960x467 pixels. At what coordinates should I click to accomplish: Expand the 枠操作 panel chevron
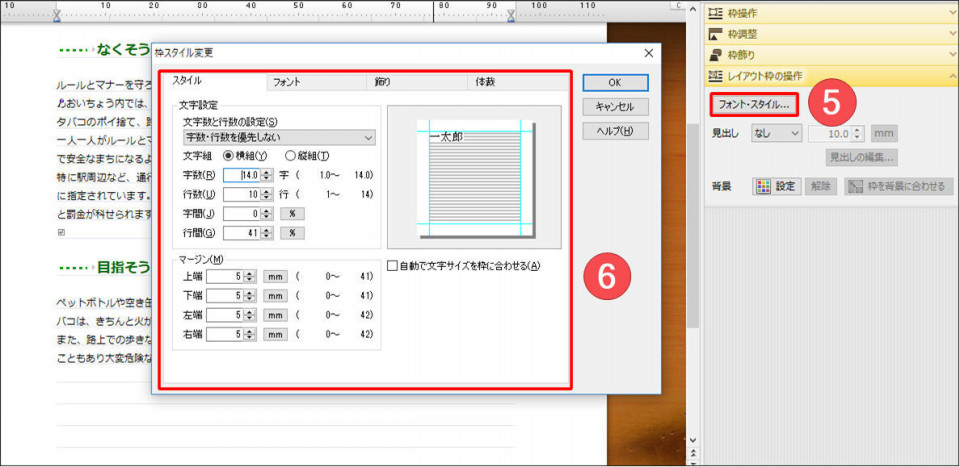[951, 13]
